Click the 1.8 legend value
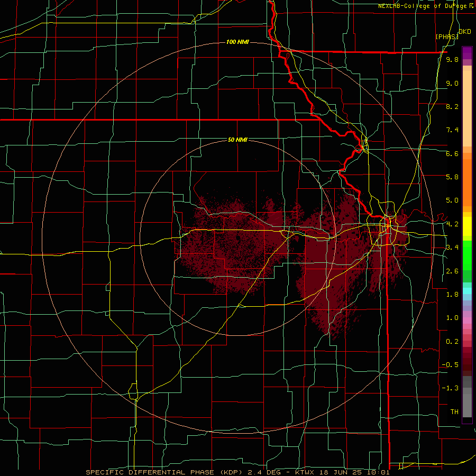The width and height of the screenshot is (476, 476). coord(452,295)
